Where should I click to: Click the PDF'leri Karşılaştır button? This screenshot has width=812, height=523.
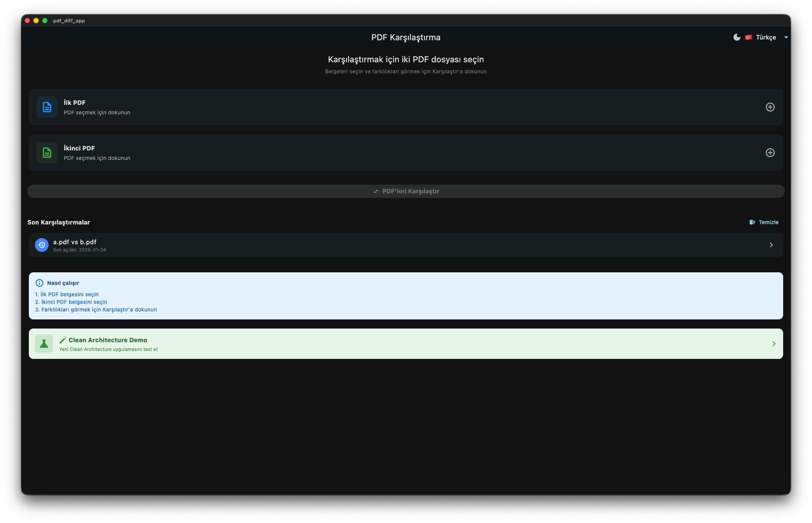406,191
